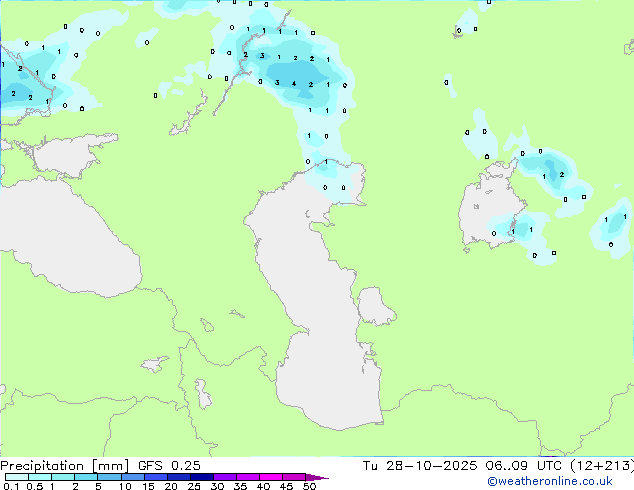634x490 pixels.
Task: Select the 0.5–1 mm legend color box
Action: click(40, 477)
